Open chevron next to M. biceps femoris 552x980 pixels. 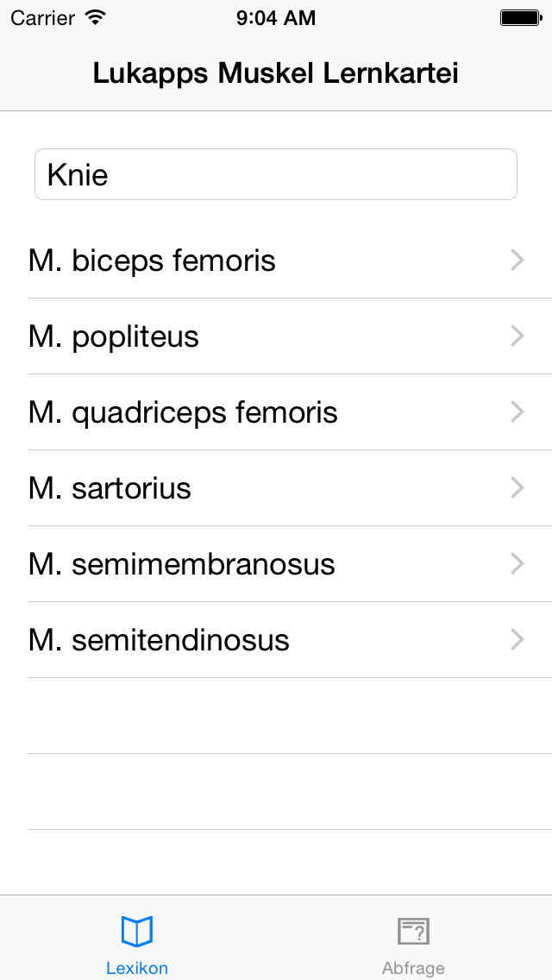coord(517,260)
